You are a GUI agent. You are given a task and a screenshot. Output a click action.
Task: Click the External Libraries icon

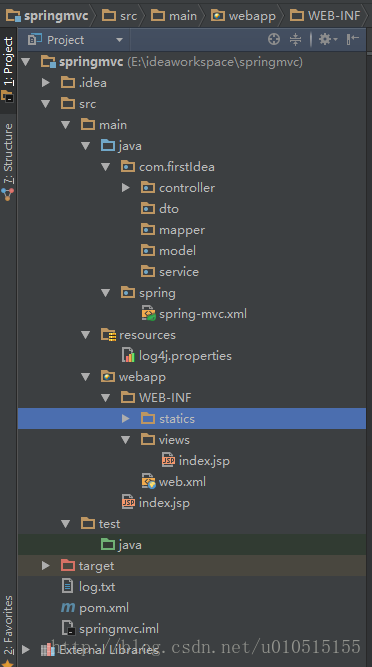click(48, 650)
